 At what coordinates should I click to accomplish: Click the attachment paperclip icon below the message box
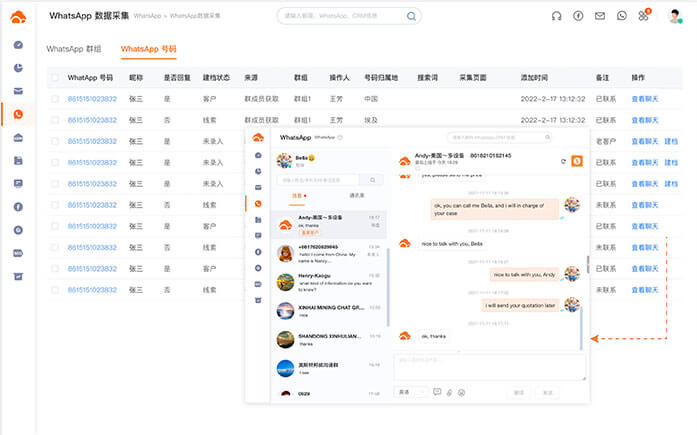[x=449, y=392]
